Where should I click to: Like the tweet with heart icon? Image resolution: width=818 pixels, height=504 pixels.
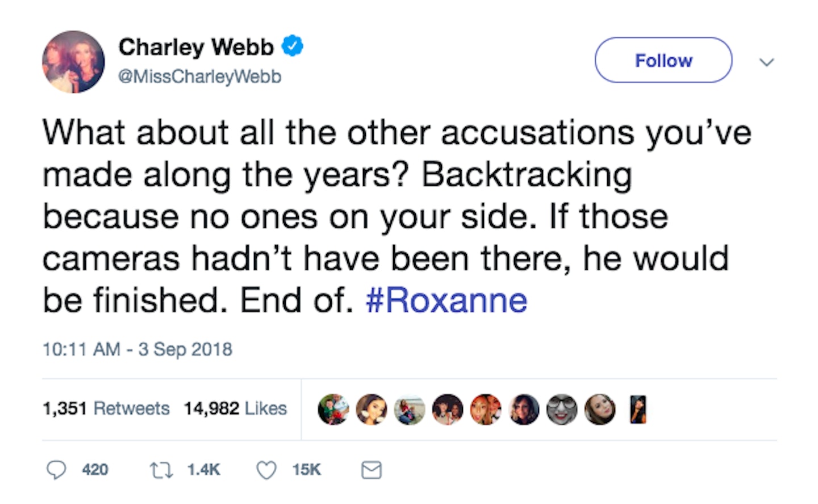point(266,470)
